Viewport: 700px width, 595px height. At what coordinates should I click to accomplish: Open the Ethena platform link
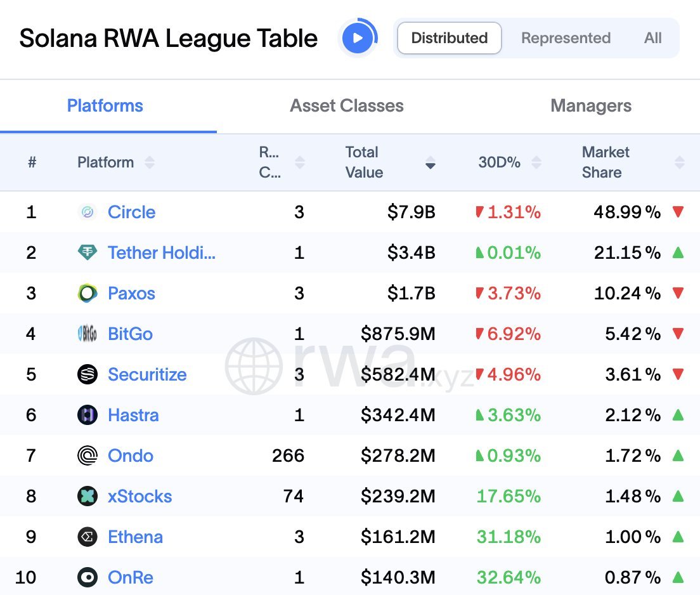coord(135,537)
